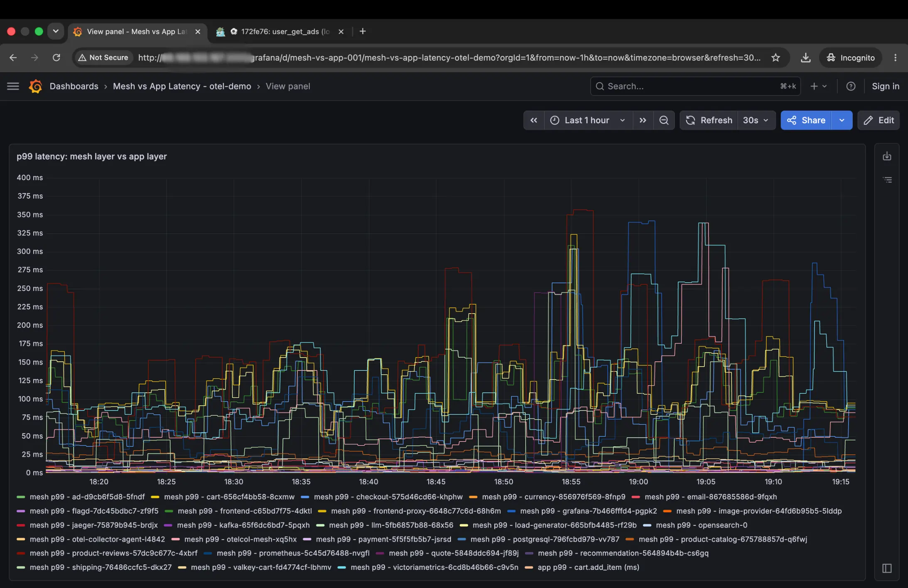Click legend label recommendation-564894b4b-cs6gq
This screenshot has height=588, width=908.
(623, 554)
